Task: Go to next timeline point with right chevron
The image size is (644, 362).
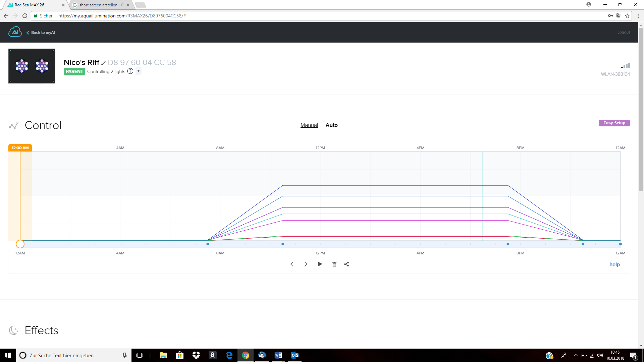Action: tap(306, 264)
